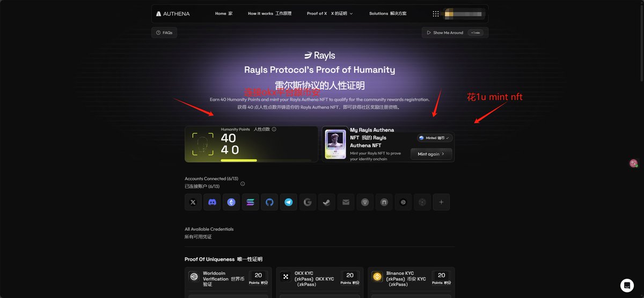This screenshot has height=298, width=644.
Task: Click the Minted status badge
Action: coord(435,138)
